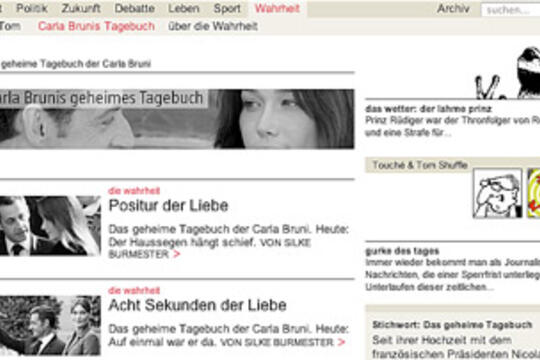Open the Zukunft section

click(x=81, y=8)
